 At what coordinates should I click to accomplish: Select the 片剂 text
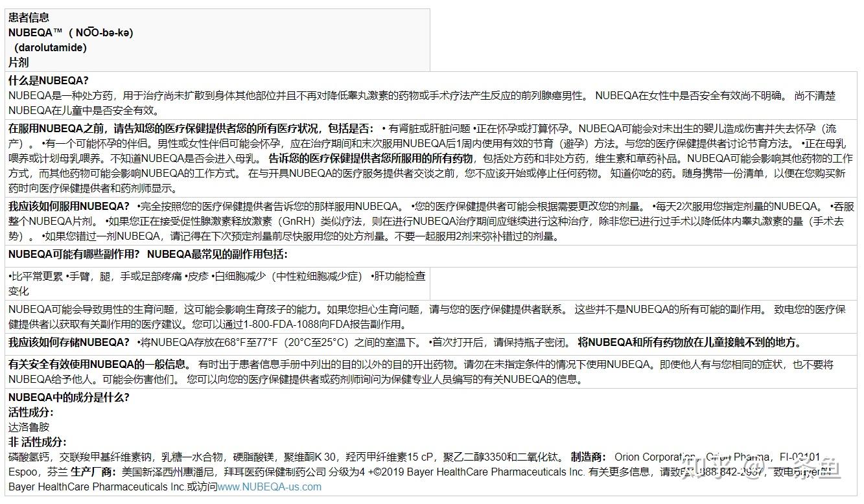(18, 62)
